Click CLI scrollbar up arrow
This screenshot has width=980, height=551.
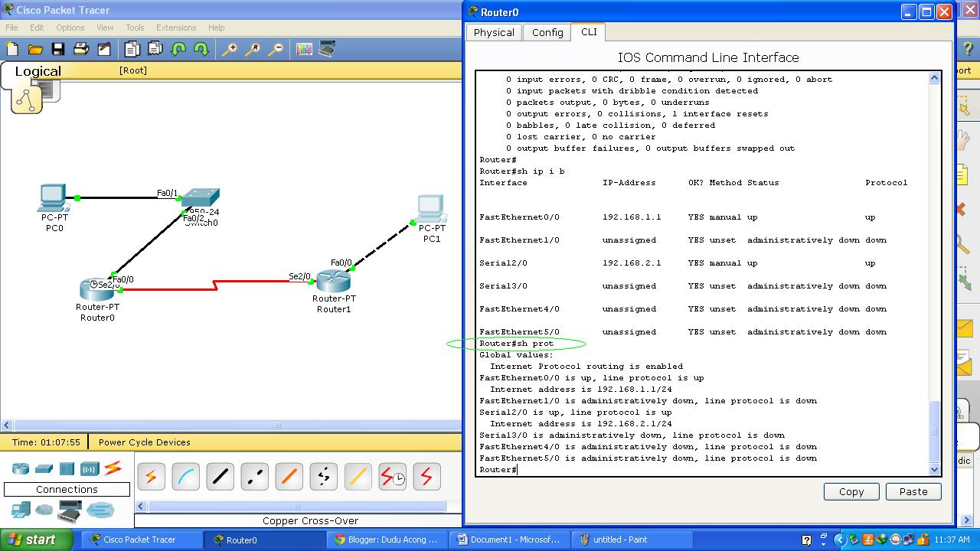click(x=935, y=78)
